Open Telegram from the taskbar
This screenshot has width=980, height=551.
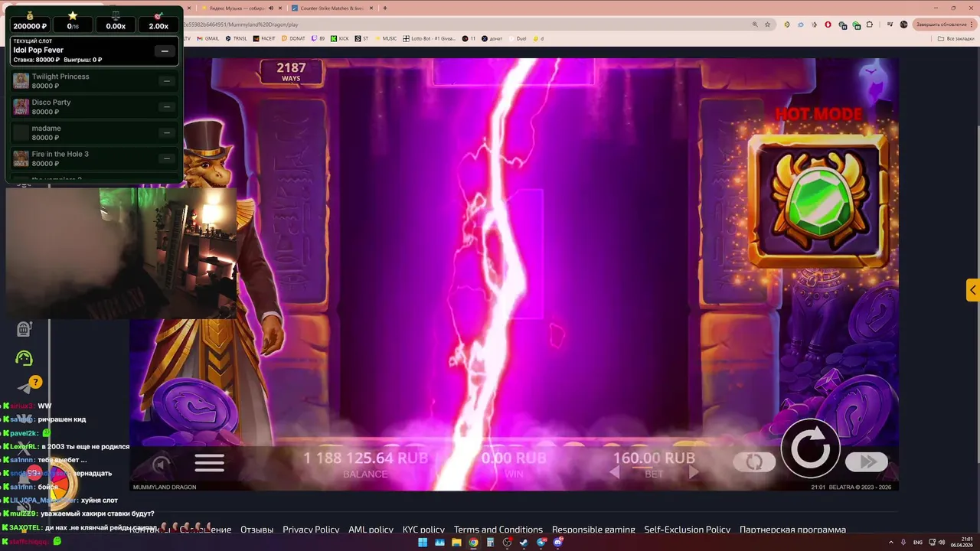click(541, 542)
